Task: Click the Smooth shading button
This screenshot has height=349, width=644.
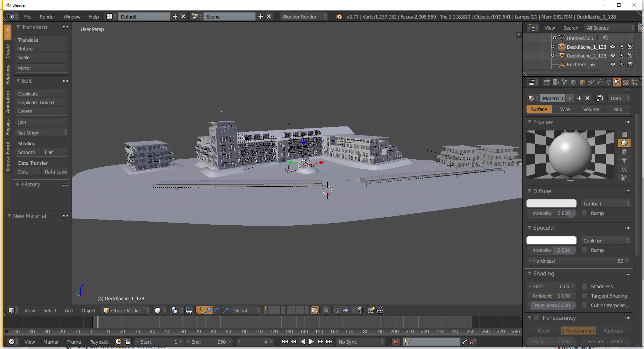Action: [28, 152]
